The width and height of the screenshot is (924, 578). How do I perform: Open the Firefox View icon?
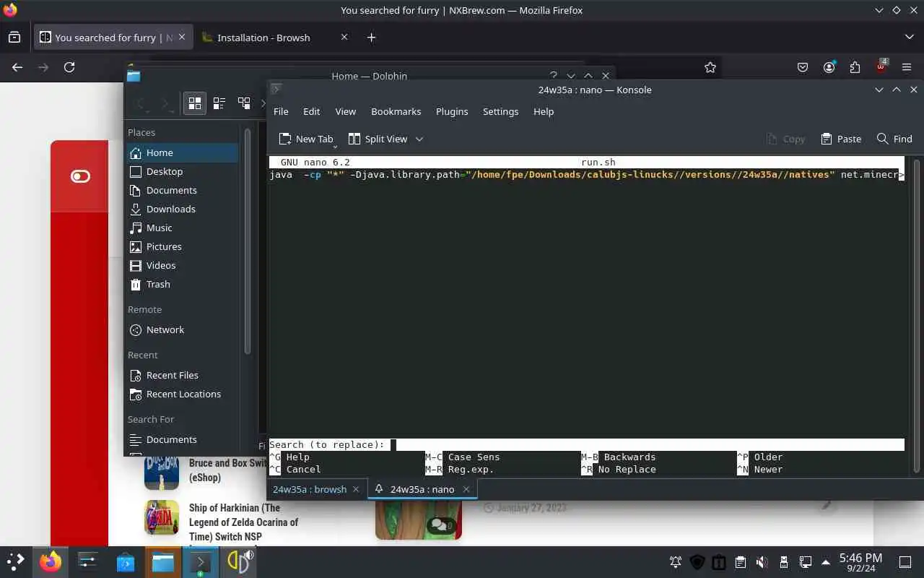coord(14,37)
